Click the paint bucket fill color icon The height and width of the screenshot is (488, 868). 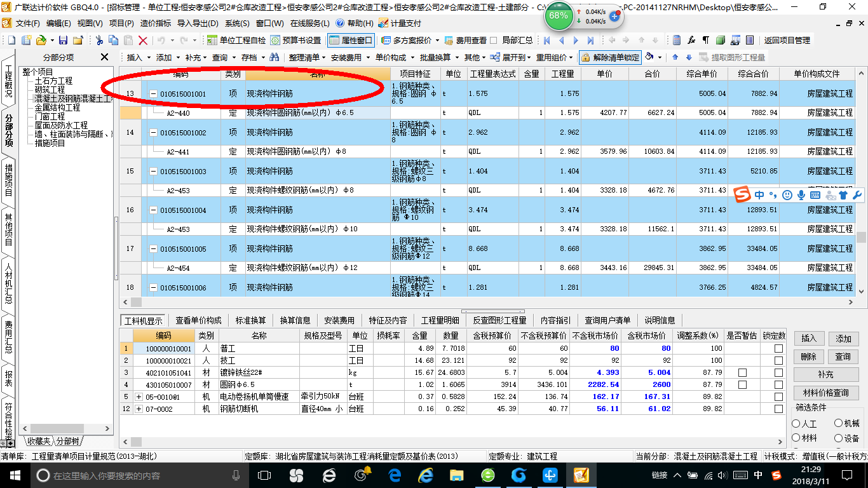[x=649, y=57]
